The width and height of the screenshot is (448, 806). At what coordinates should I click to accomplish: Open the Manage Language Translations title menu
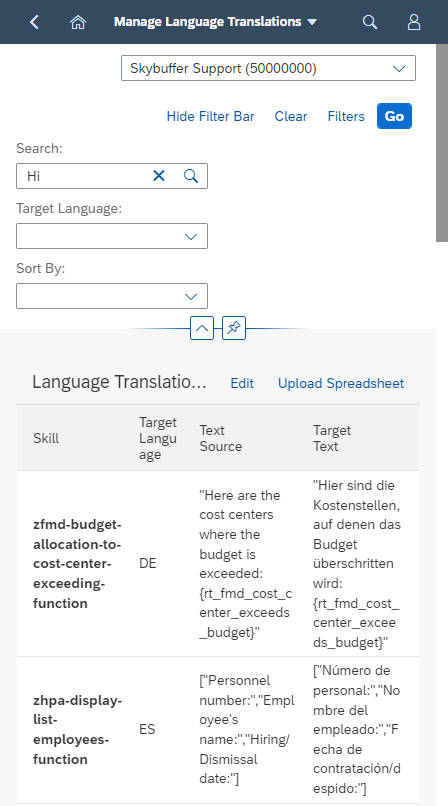pyautogui.click(x=215, y=22)
